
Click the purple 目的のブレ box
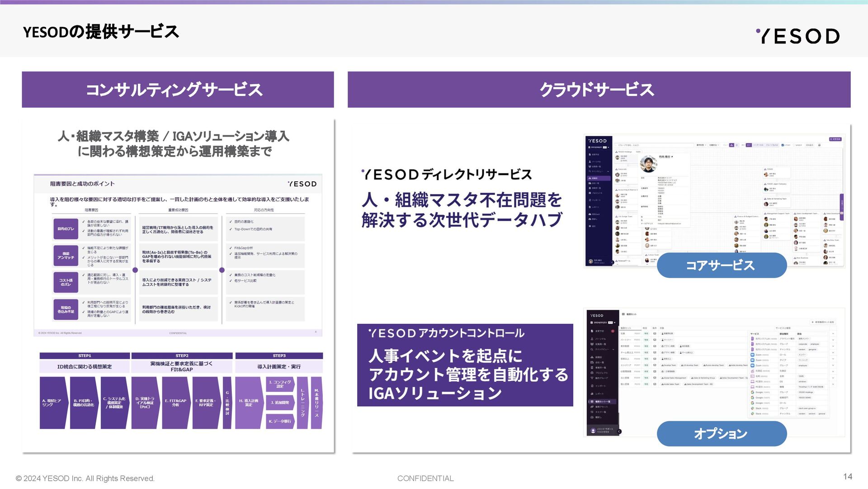coord(66,229)
